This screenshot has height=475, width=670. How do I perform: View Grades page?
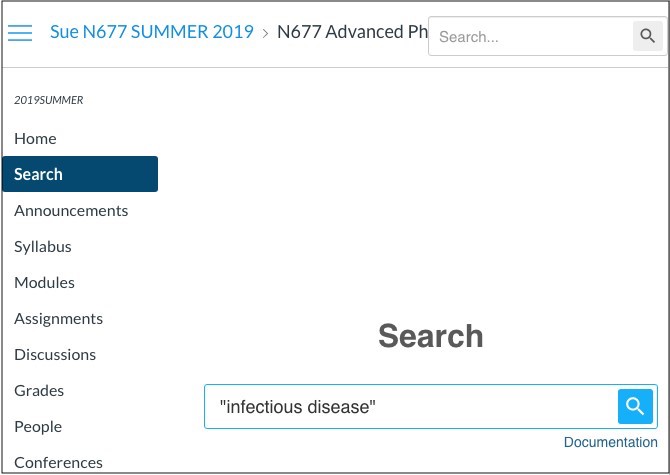tap(39, 390)
